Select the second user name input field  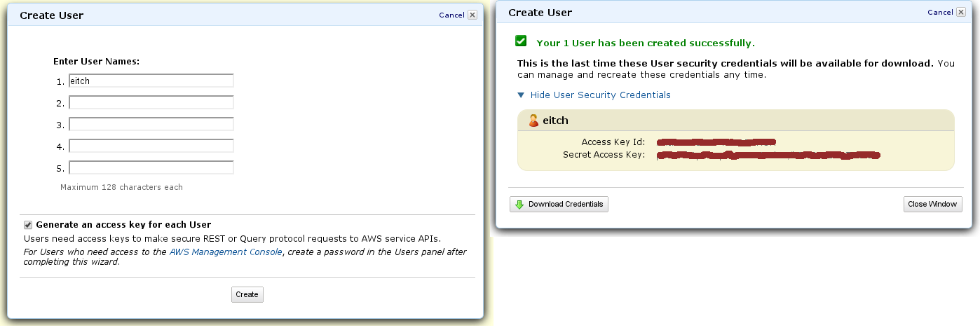tap(151, 102)
